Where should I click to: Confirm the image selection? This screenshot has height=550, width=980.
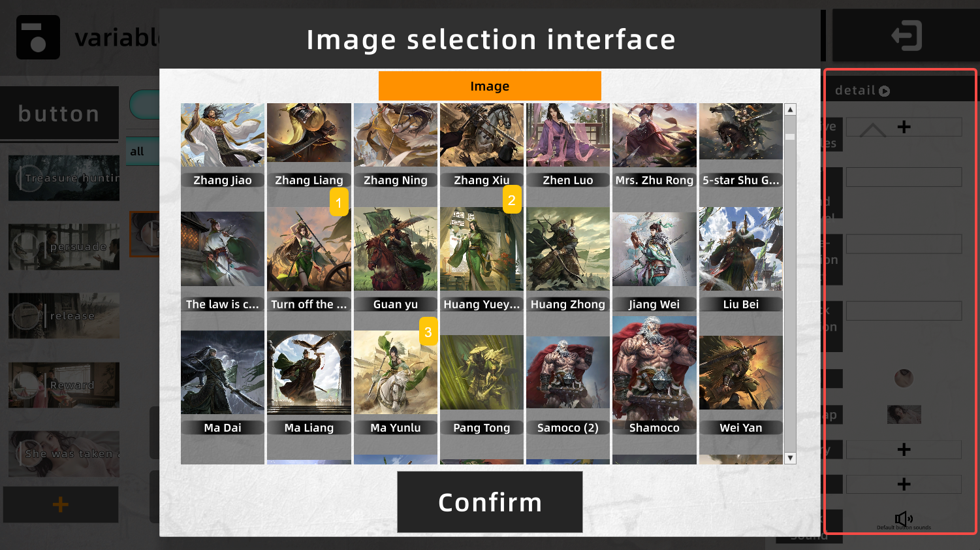point(490,502)
